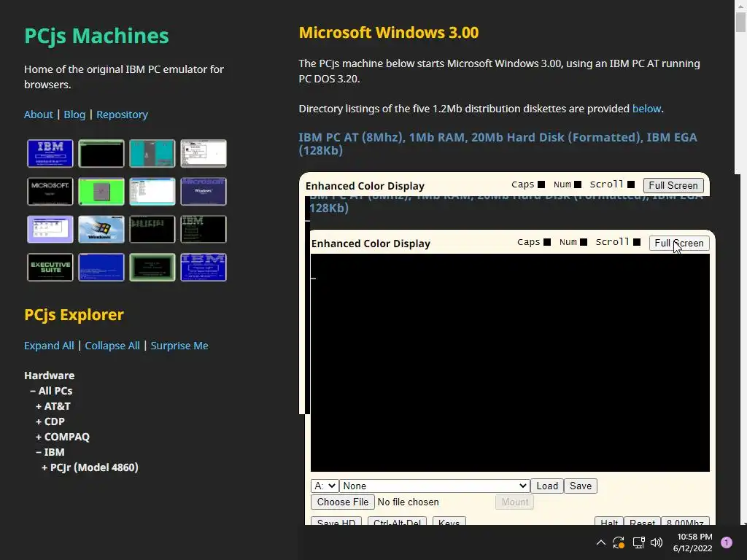Click the Keys button
This screenshot has height=560, width=747.
click(449, 521)
